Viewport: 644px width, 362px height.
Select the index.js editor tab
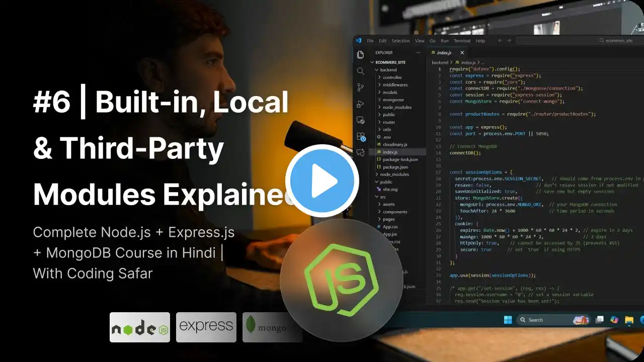point(447,52)
